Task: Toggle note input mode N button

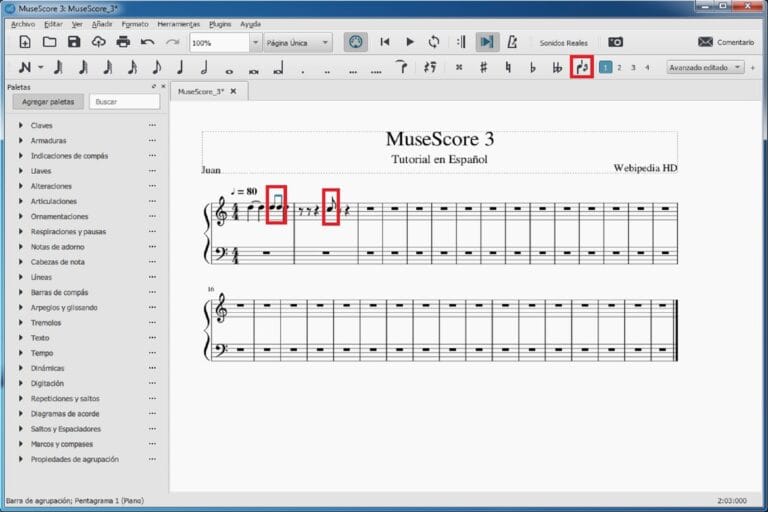Action: click(24, 68)
